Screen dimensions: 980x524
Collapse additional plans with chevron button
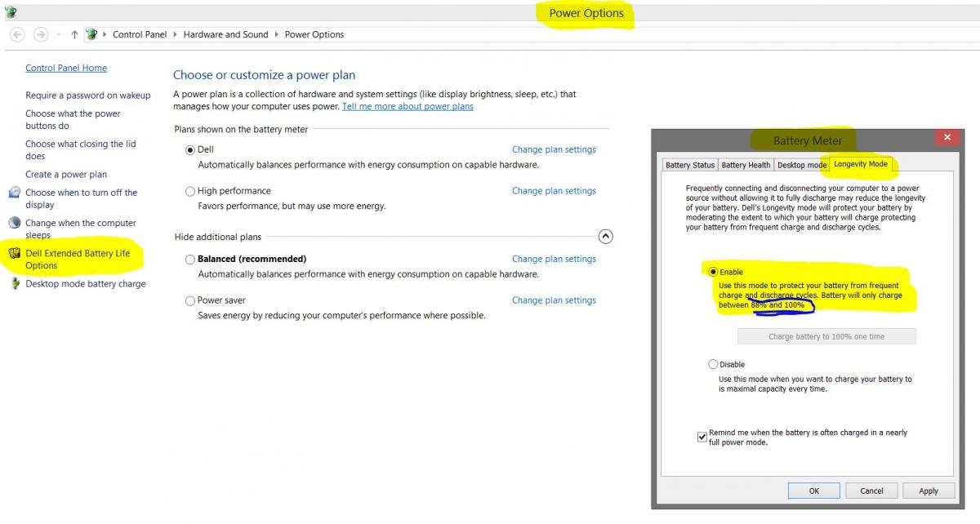605,237
